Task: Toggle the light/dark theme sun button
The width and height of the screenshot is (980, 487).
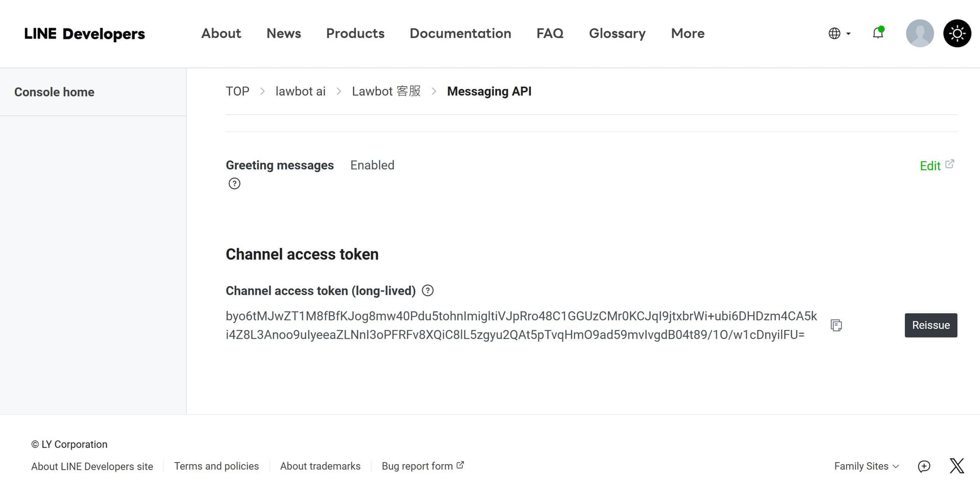Action: click(x=957, y=34)
